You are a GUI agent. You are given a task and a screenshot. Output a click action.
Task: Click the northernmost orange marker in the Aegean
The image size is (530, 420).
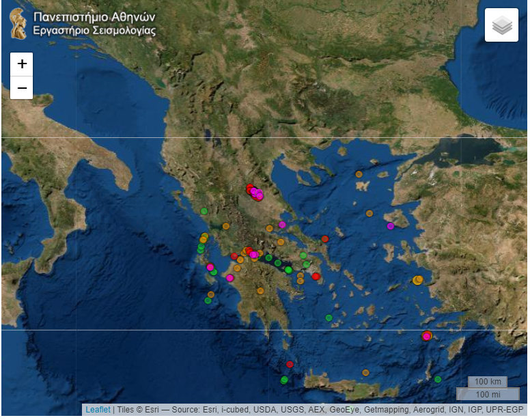pyautogui.click(x=359, y=174)
